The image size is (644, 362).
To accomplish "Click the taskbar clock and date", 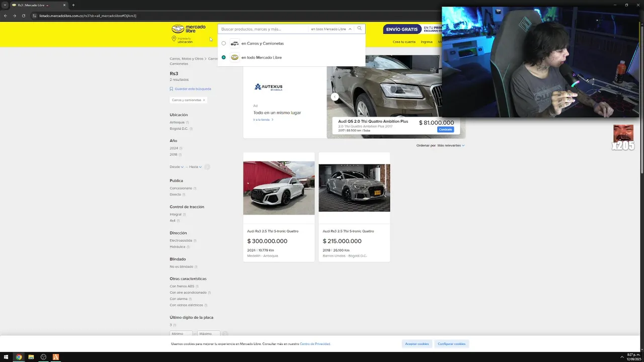I will 633,357.
